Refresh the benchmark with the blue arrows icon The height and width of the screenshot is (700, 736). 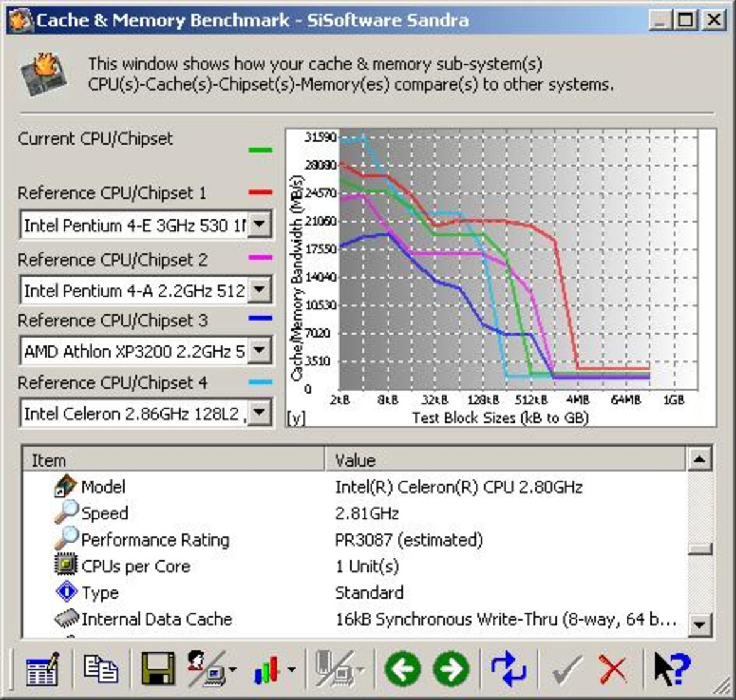508,669
